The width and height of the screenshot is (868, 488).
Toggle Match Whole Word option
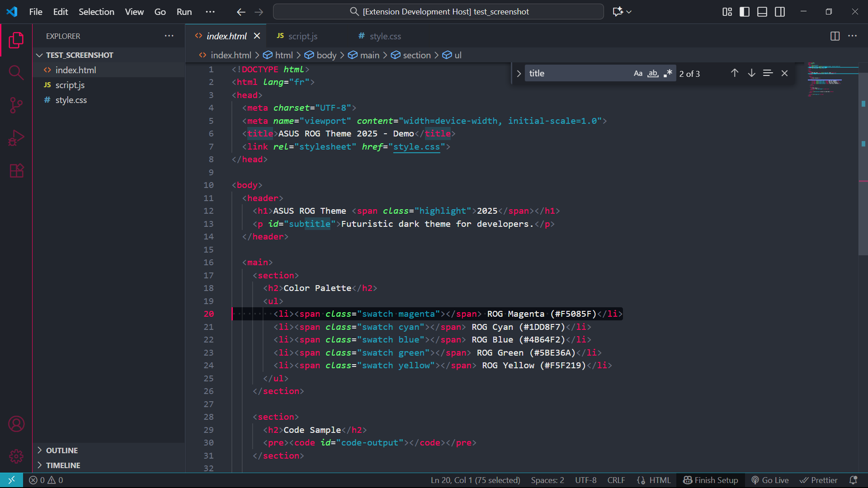(x=653, y=73)
